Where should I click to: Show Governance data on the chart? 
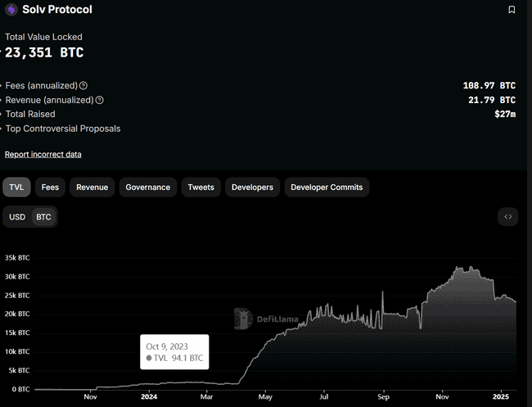click(x=147, y=188)
